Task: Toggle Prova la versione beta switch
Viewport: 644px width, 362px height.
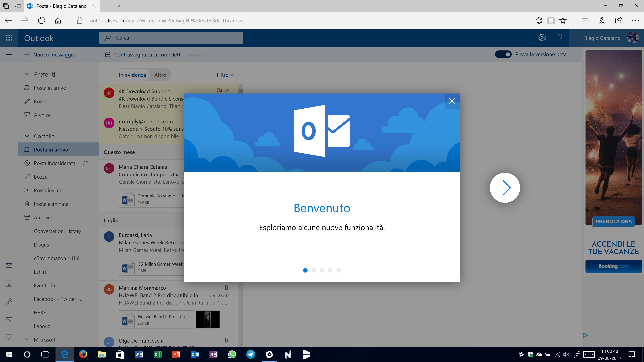Action: (x=503, y=54)
